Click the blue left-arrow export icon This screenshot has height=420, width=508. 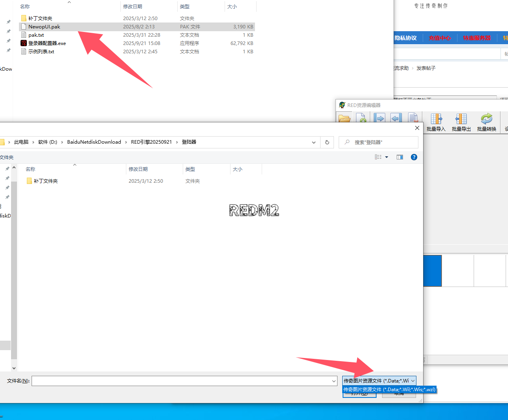pyautogui.click(x=396, y=118)
